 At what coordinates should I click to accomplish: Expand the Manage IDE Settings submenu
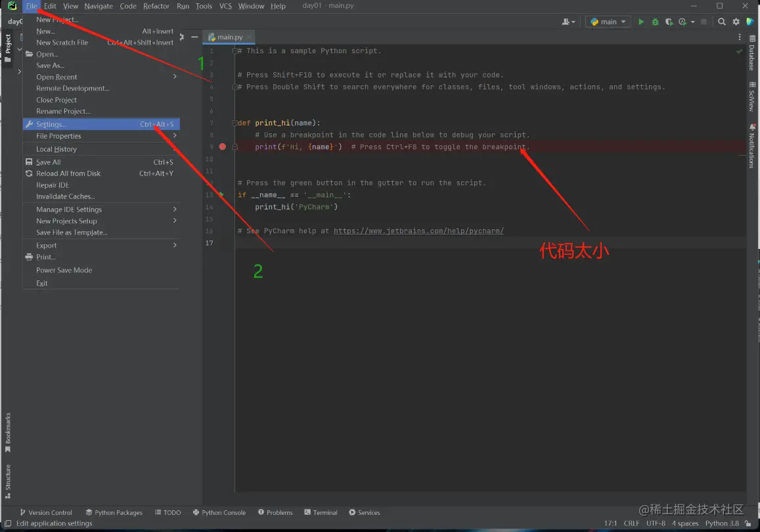[x=175, y=210]
